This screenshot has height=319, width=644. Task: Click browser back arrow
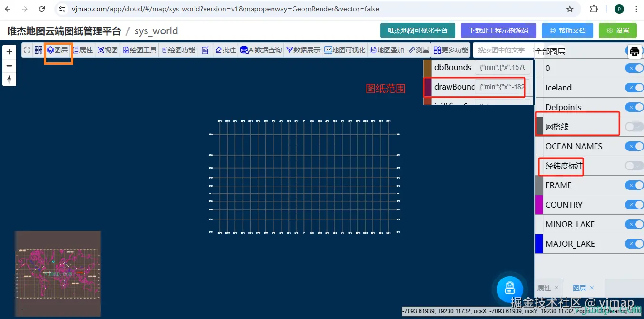coord(8,9)
